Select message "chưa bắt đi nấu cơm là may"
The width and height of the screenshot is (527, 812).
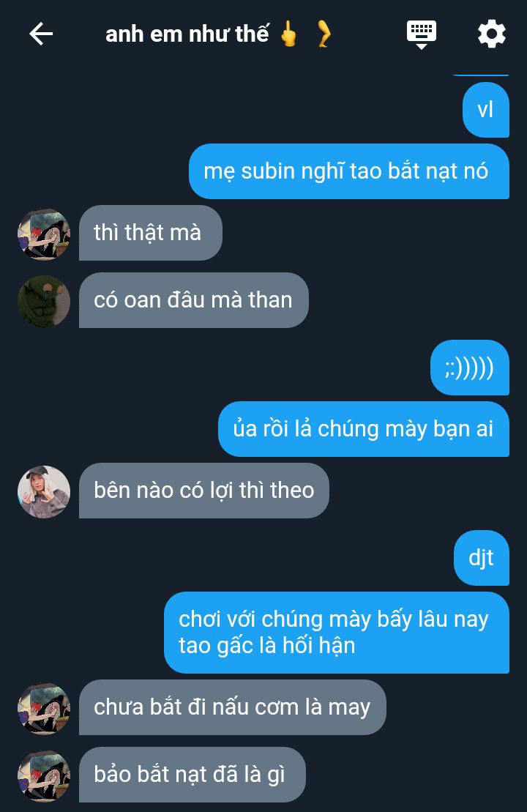pyautogui.click(x=233, y=707)
